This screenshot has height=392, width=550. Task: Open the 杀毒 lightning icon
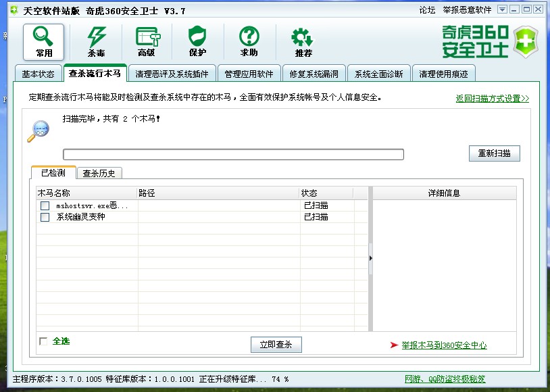pos(96,42)
